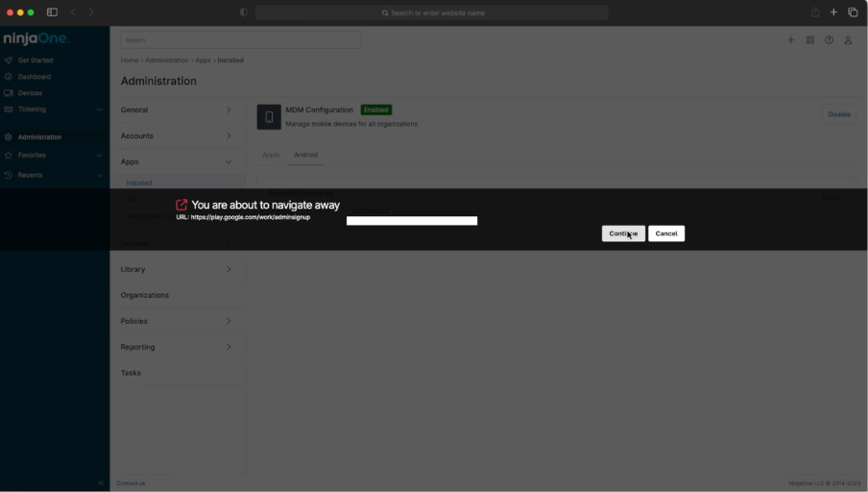Expand the Library section chevron
This screenshot has height=492, width=868.
[229, 269]
